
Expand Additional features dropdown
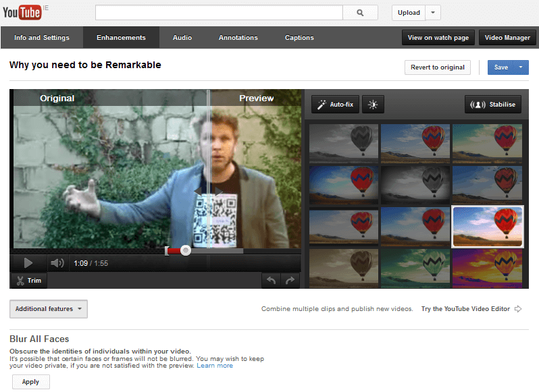point(49,309)
